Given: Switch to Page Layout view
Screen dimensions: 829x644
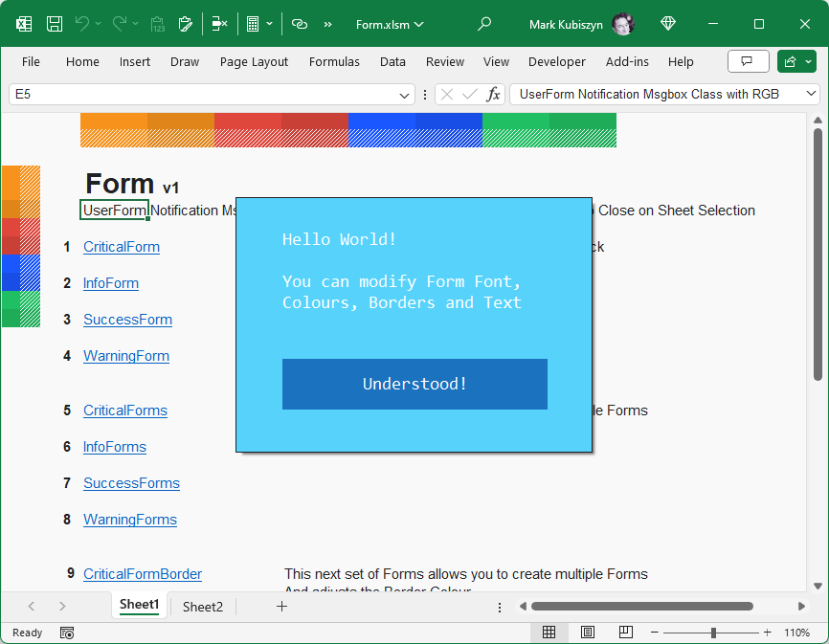Looking at the screenshot, I should point(587,633).
